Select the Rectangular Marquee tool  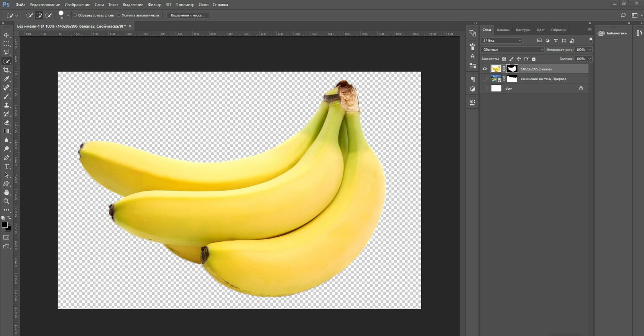7,44
